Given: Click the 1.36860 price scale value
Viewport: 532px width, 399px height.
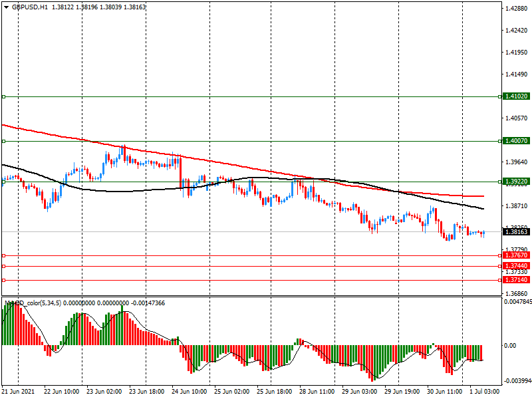Looking at the screenshot, I should pos(517,294).
